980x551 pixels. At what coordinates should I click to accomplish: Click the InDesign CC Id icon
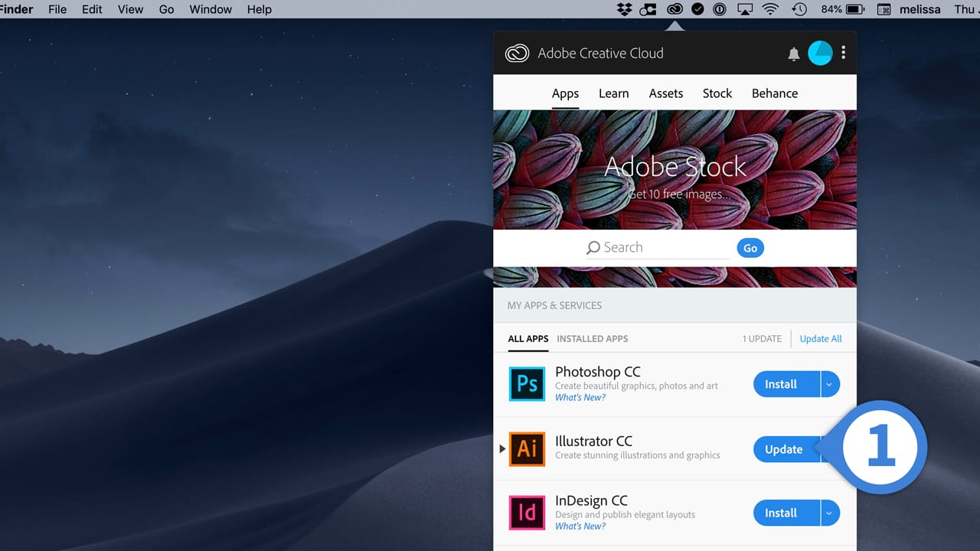[527, 513]
